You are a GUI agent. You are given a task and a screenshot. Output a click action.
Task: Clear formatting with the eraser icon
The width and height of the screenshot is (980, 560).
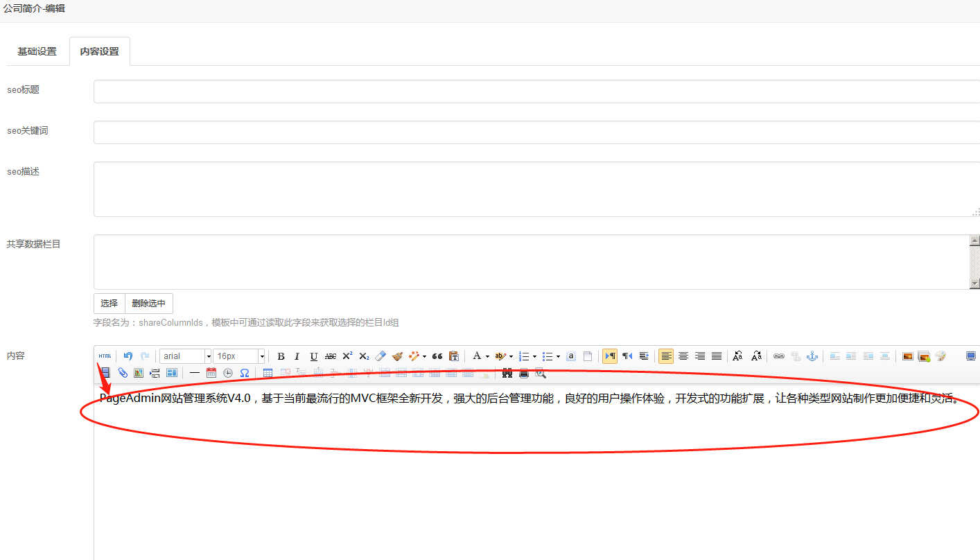coord(380,356)
